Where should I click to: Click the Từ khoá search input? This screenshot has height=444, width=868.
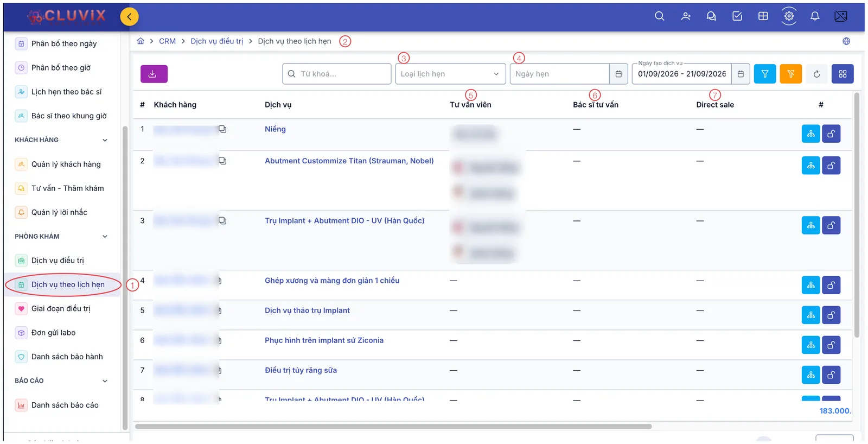click(336, 74)
